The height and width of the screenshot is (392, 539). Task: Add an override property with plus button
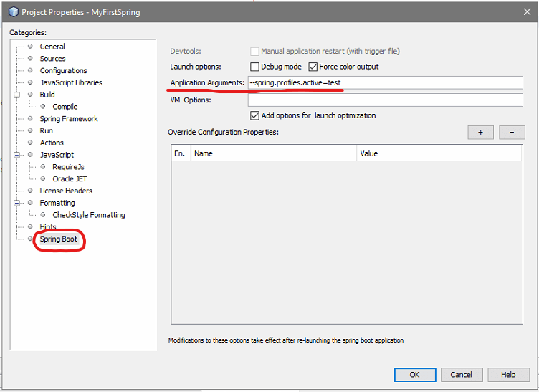pyautogui.click(x=480, y=133)
